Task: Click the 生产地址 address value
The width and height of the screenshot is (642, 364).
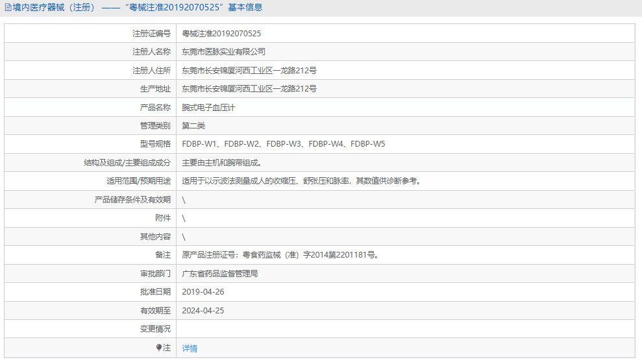Action: pyautogui.click(x=249, y=89)
